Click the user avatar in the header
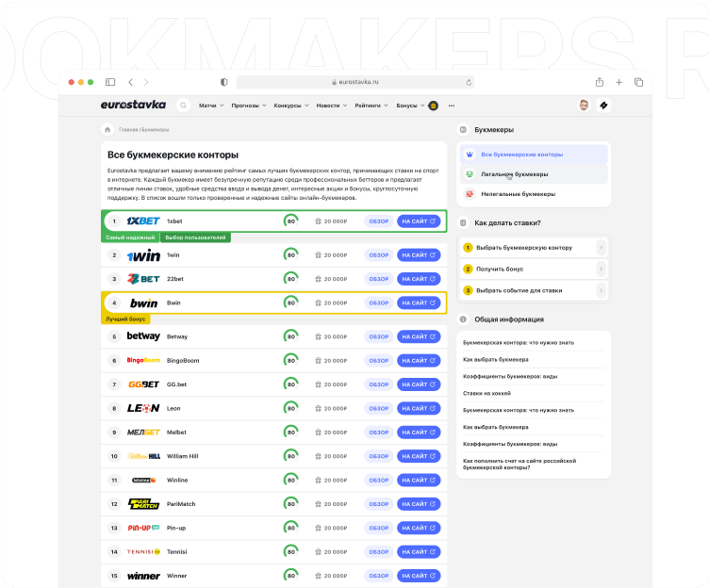Image resolution: width=709 pixels, height=588 pixels. 584,106
